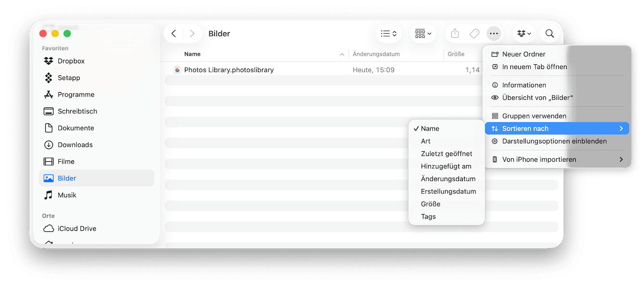Viewport: 644px width, 287px height.
Task: Click the Name column header
Action: coord(192,54)
